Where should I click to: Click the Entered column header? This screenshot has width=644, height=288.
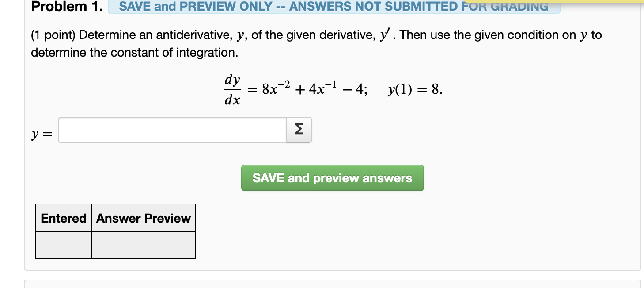point(63,218)
